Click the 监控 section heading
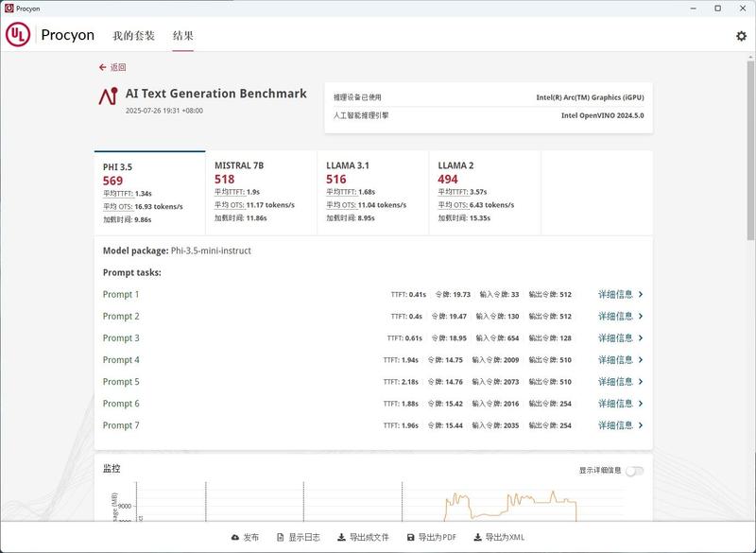Image resolution: width=756 pixels, height=553 pixels. coord(112,468)
